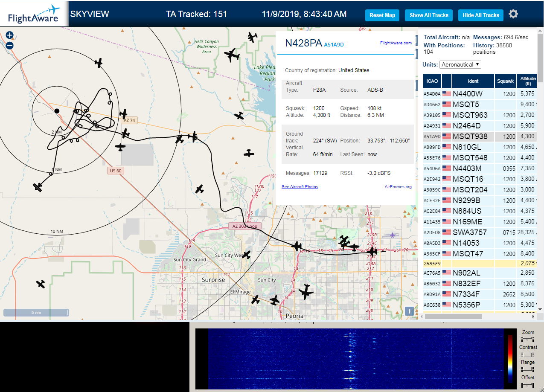Zoom in the map with the plus button
The height and width of the screenshot is (392, 544).
pos(10,35)
